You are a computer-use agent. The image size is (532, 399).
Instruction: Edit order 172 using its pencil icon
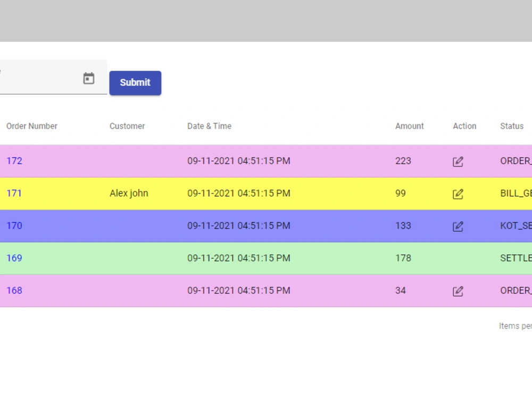pyautogui.click(x=458, y=162)
